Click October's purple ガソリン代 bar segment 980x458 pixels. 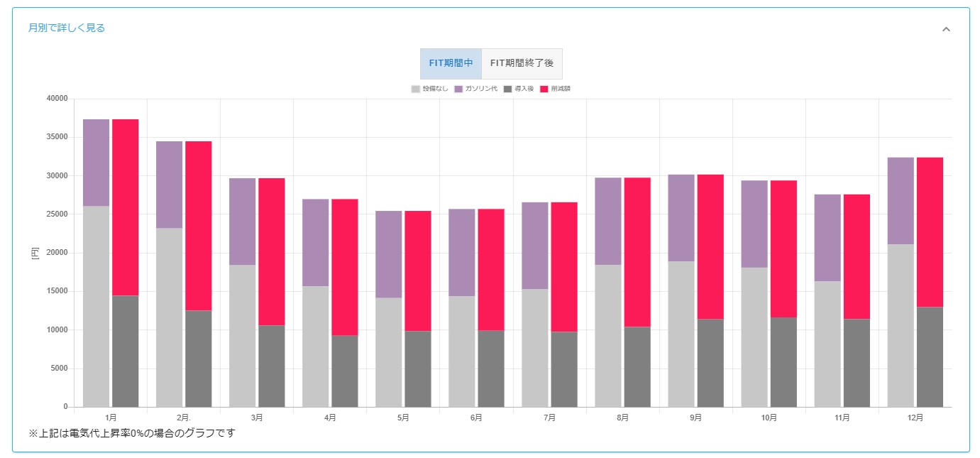coord(754,224)
